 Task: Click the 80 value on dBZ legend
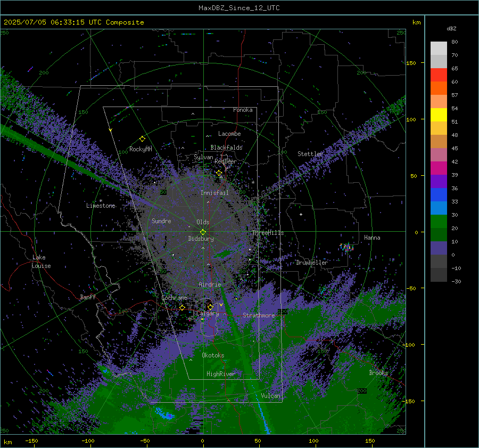click(x=455, y=42)
